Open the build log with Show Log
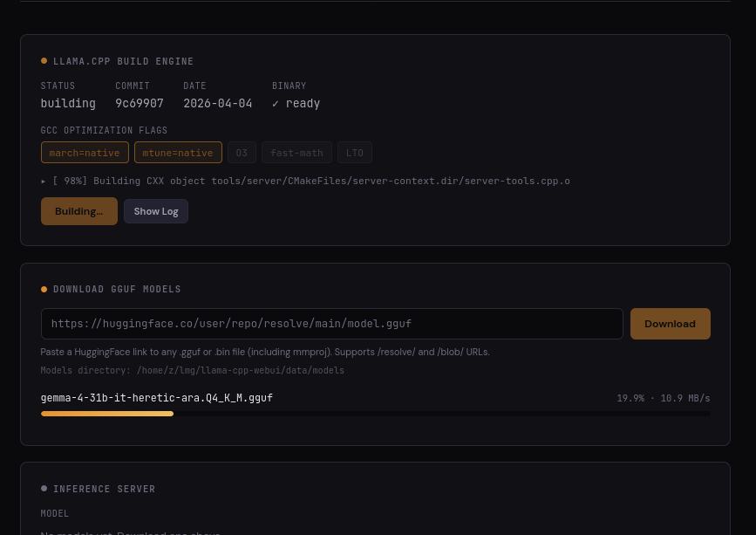The height and width of the screenshot is (535, 756). click(156, 211)
